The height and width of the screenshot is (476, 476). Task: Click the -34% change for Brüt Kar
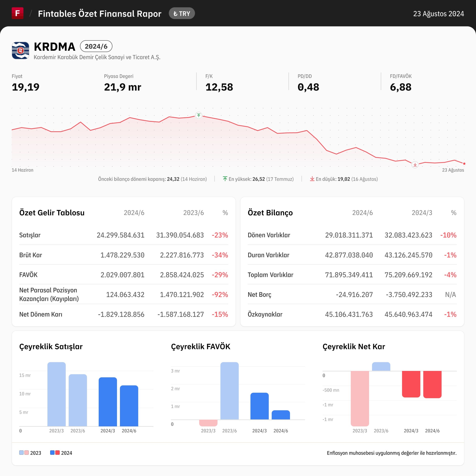tap(220, 255)
